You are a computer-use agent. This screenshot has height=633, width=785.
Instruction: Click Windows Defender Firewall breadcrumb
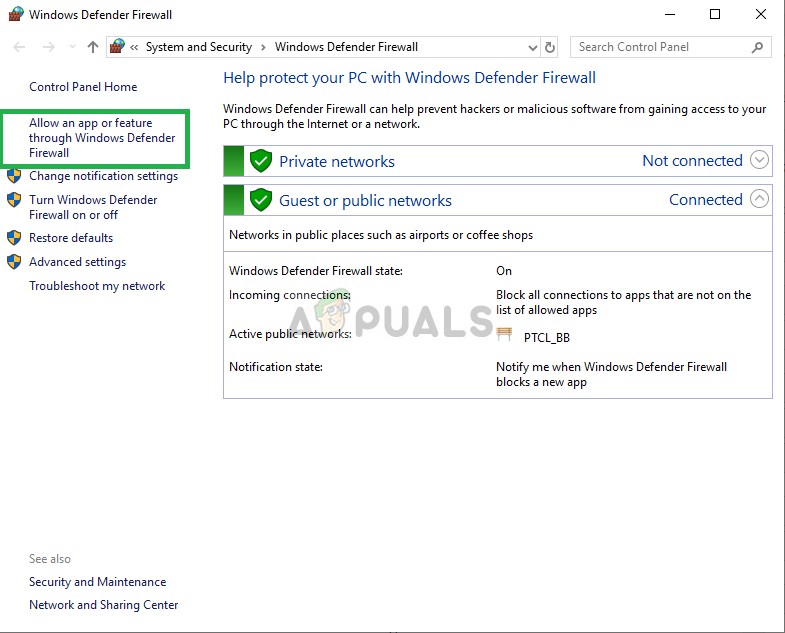pos(346,47)
